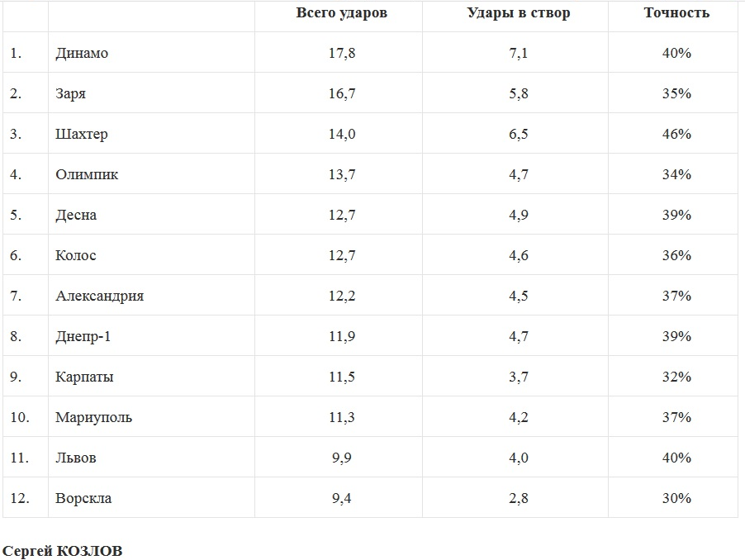Click the Олимпик team cell
Image resolution: width=745 pixels, height=560 pixels.
point(87,175)
